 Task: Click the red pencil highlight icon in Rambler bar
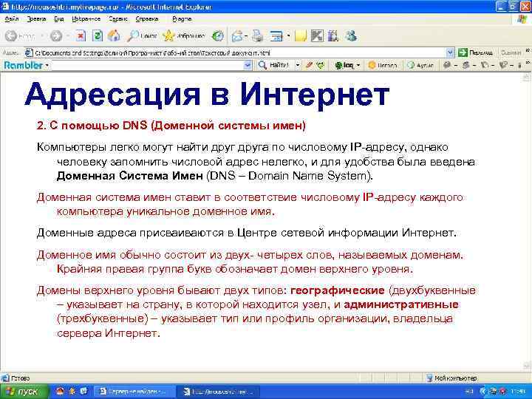coord(309,65)
